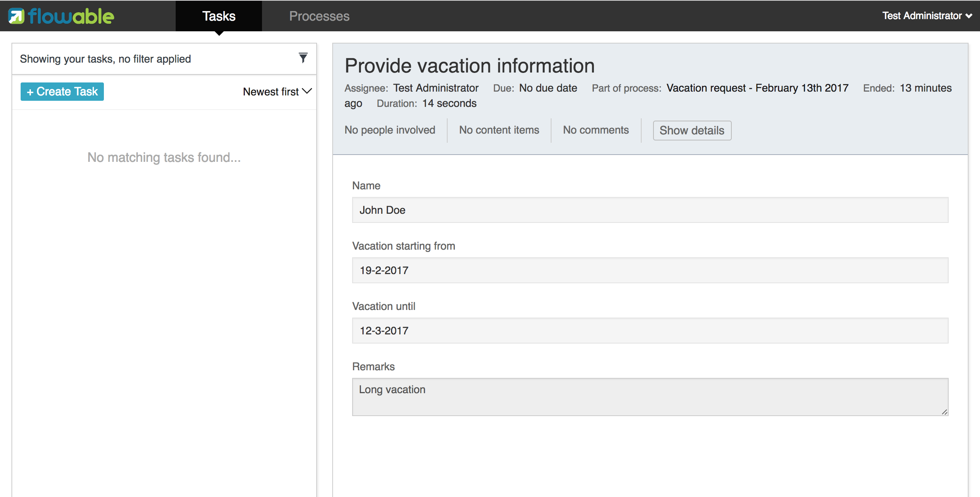
Task: Open the Processes tab
Action: click(x=319, y=16)
